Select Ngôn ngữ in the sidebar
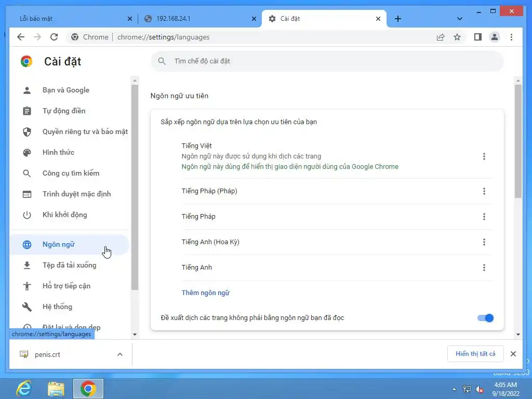The image size is (532, 399). coord(69,244)
